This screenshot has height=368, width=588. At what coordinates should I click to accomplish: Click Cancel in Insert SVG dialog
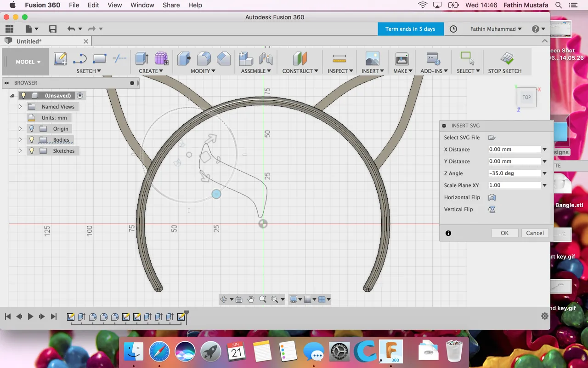(535, 233)
